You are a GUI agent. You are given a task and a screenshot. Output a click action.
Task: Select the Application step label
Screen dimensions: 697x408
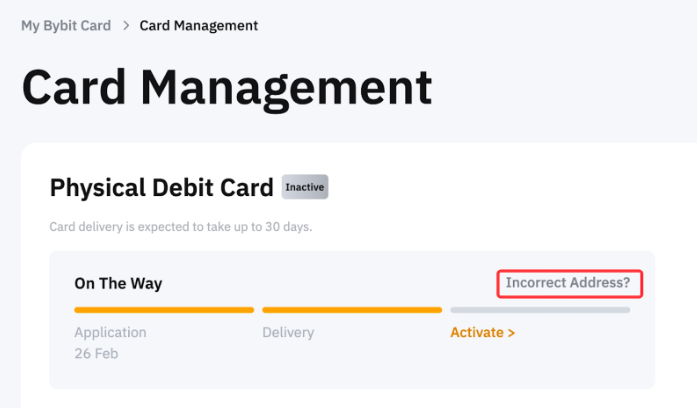click(x=110, y=332)
